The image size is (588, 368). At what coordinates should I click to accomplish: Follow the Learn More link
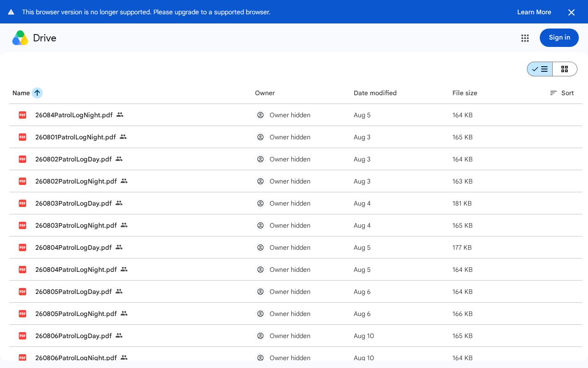534,12
